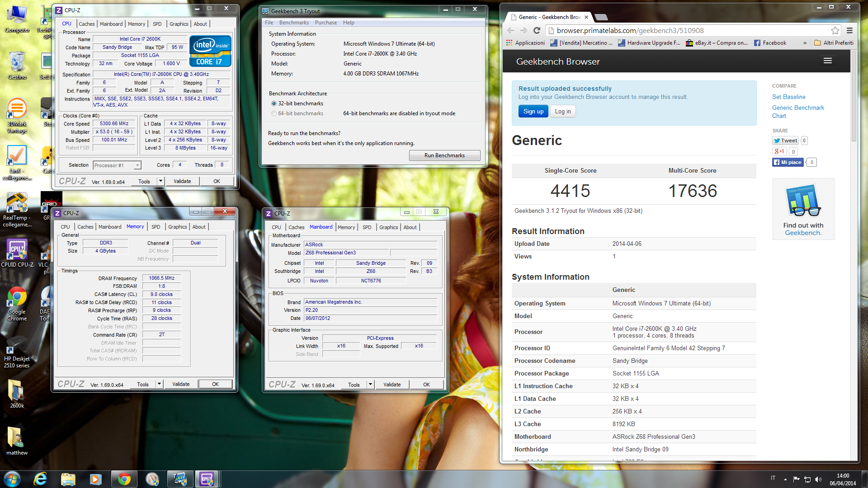Share the result via Tweet button

pos(786,141)
